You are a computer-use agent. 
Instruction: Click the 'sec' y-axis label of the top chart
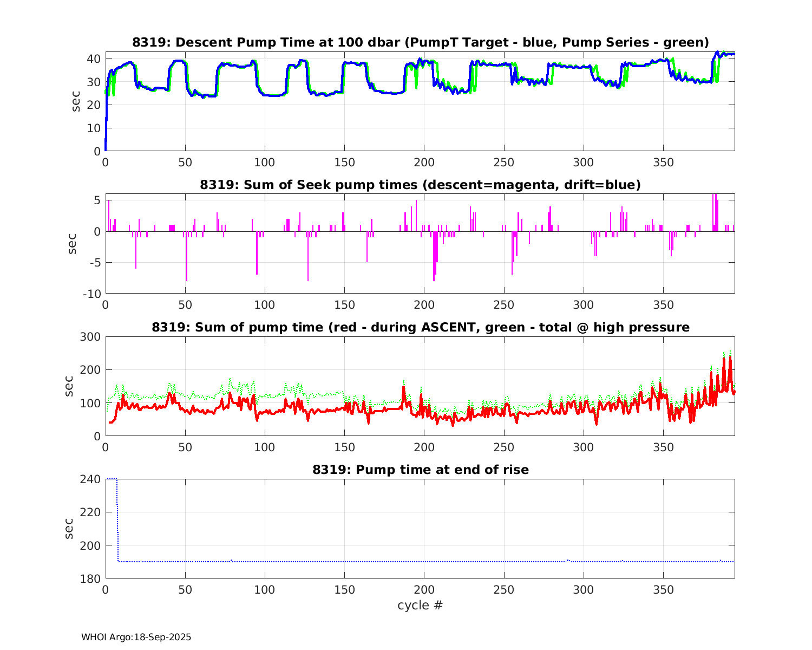tap(76, 102)
